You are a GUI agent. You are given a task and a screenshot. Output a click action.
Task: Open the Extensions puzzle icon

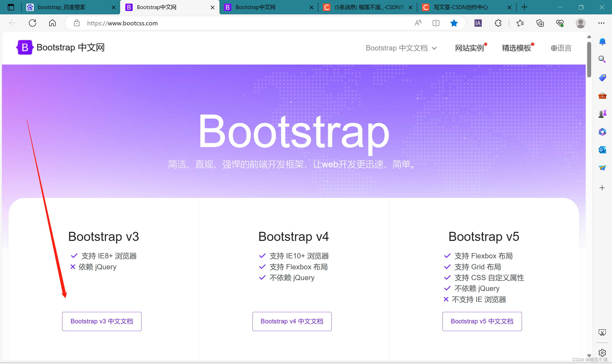(498, 23)
